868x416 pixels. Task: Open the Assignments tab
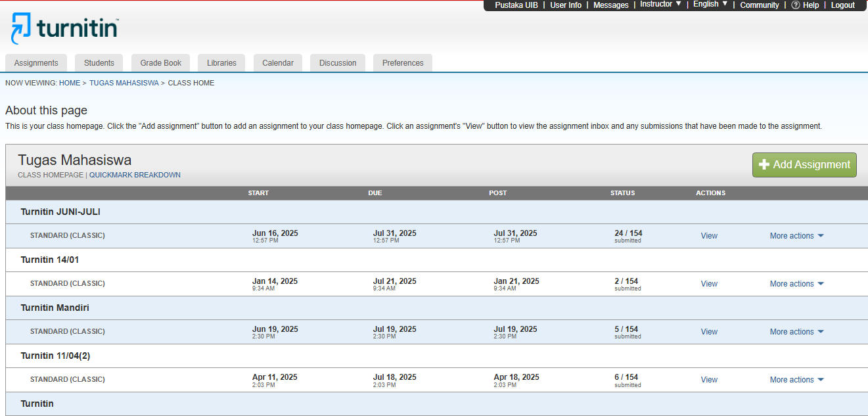click(x=36, y=63)
